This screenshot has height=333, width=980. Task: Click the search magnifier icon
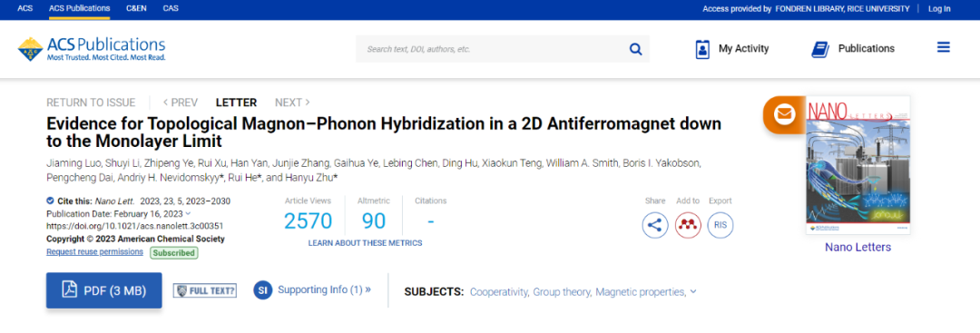coord(635,49)
